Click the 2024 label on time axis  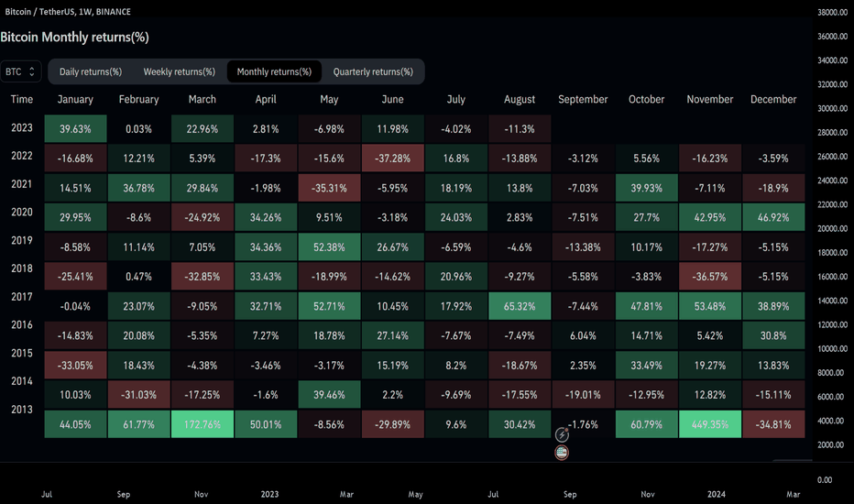pos(717,494)
